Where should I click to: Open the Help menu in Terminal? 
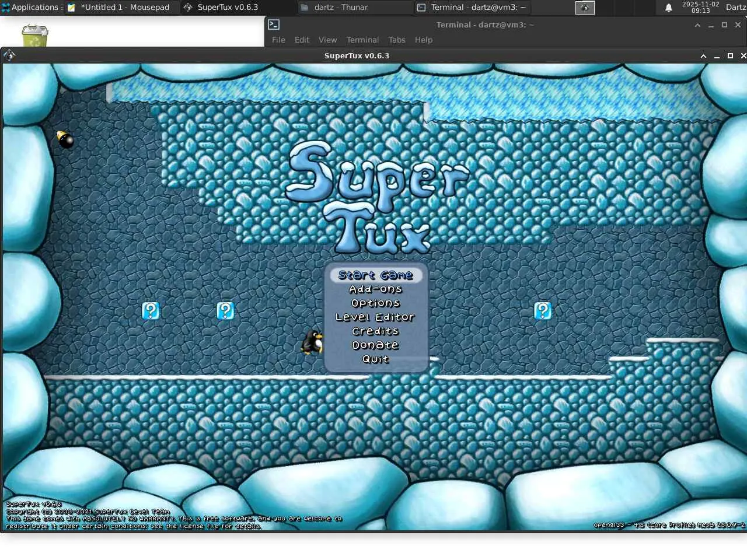424,40
